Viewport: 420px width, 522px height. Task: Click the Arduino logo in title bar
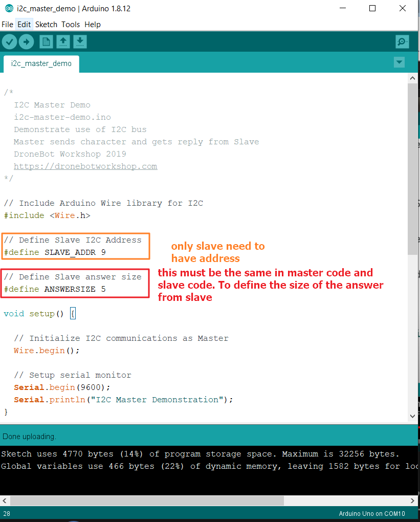(x=9, y=9)
